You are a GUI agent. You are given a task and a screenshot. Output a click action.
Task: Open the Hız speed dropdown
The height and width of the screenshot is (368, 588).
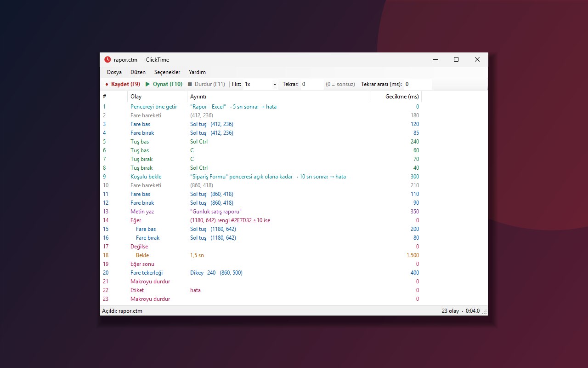pyautogui.click(x=260, y=84)
